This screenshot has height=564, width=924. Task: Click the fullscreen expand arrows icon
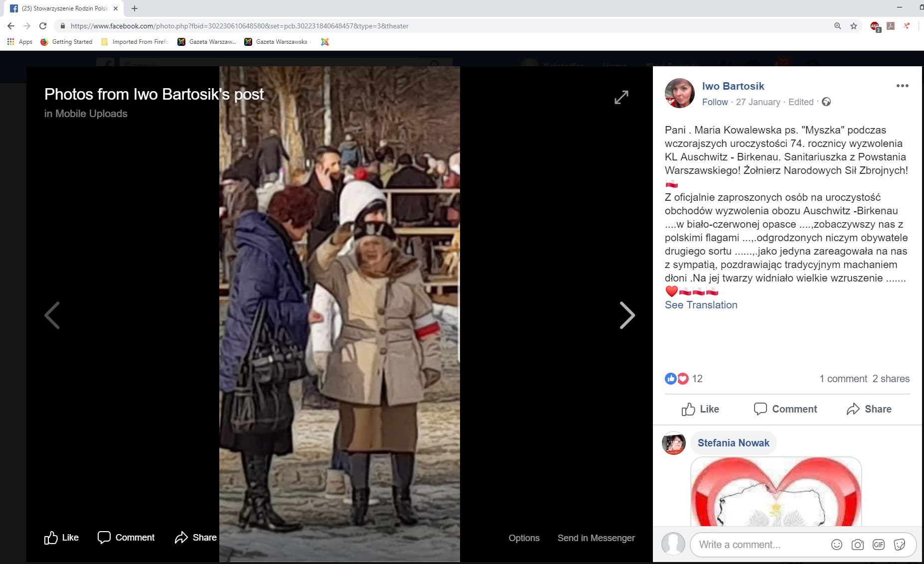coord(621,97)
